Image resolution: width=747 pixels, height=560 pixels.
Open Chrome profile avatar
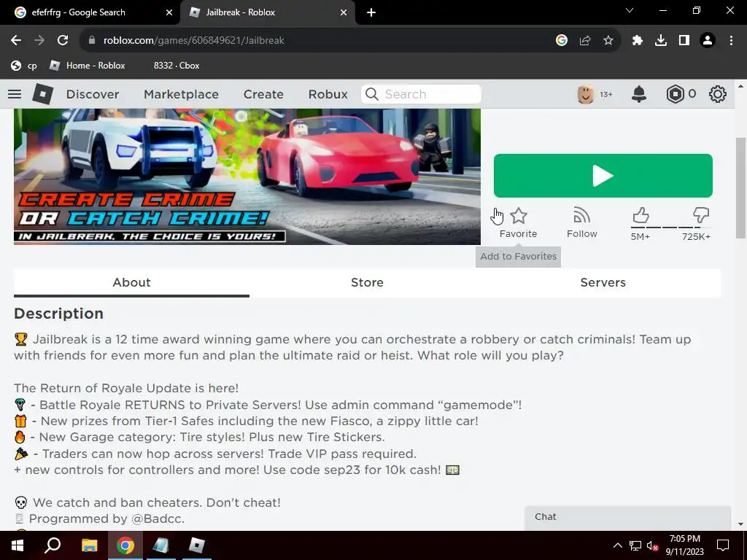[x=708, y=41]
